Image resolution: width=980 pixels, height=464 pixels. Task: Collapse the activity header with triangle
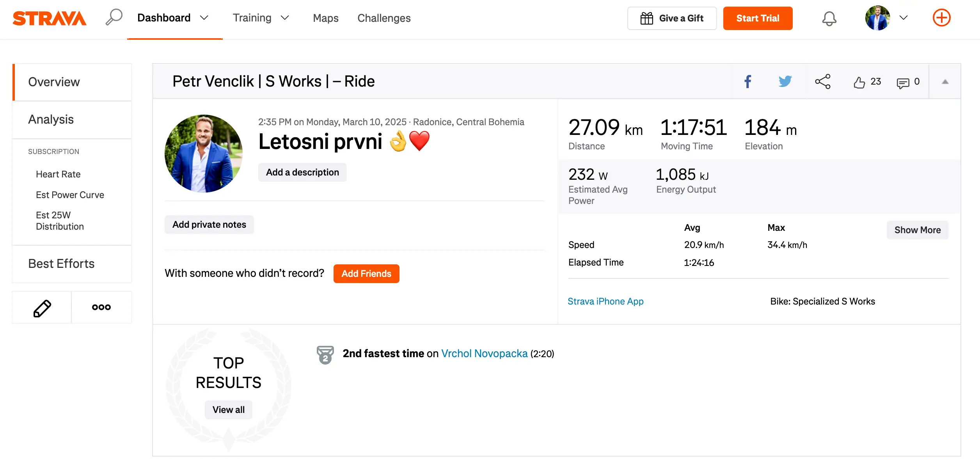coord(945,81)
